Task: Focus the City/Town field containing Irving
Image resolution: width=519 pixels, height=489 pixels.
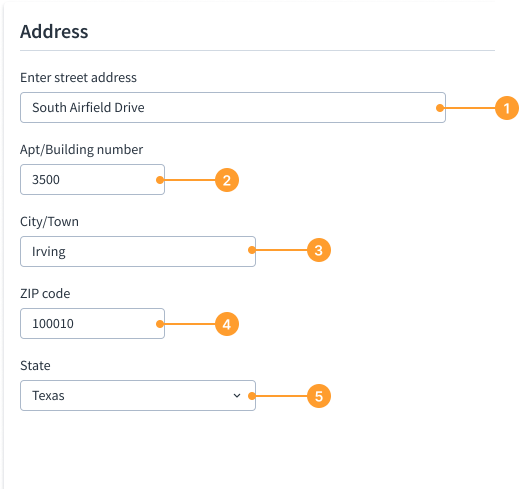Action: (x=138, y=251)
